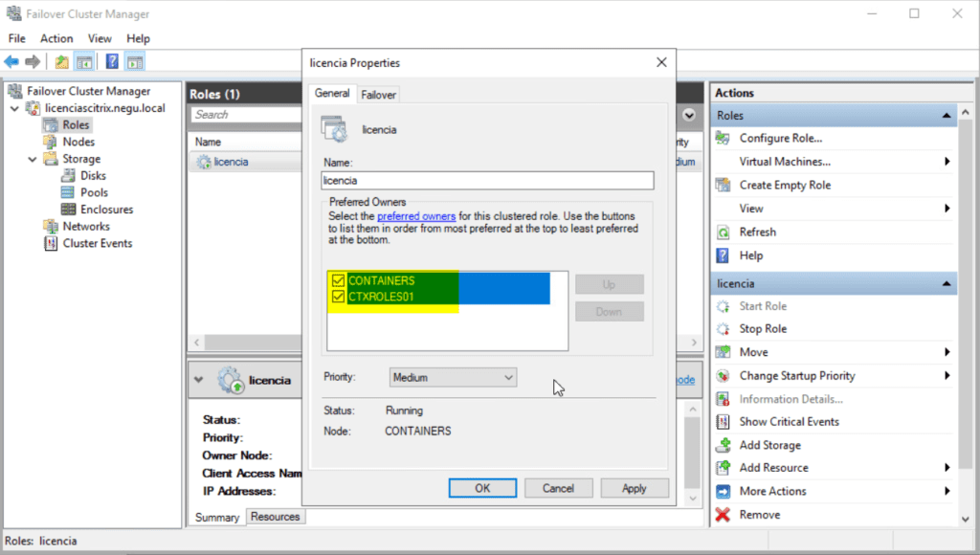This screenshot has width=980, height=555.
Task: Collapse the Storage tree node
Action: tap(31, 158)
